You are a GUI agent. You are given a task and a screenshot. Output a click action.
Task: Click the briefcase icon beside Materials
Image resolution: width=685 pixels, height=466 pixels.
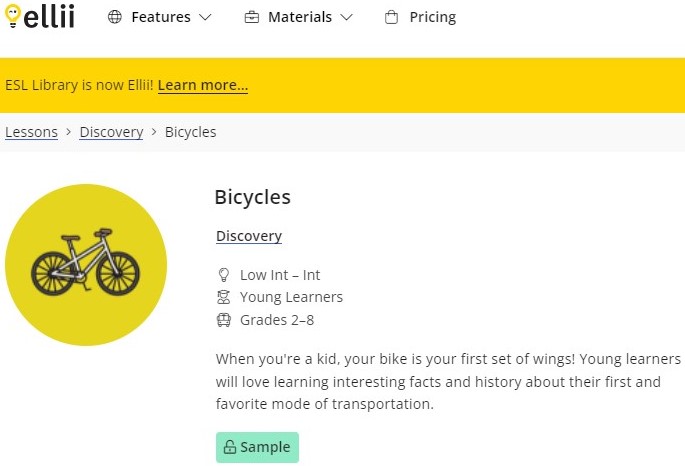click(x=251, y=18)
